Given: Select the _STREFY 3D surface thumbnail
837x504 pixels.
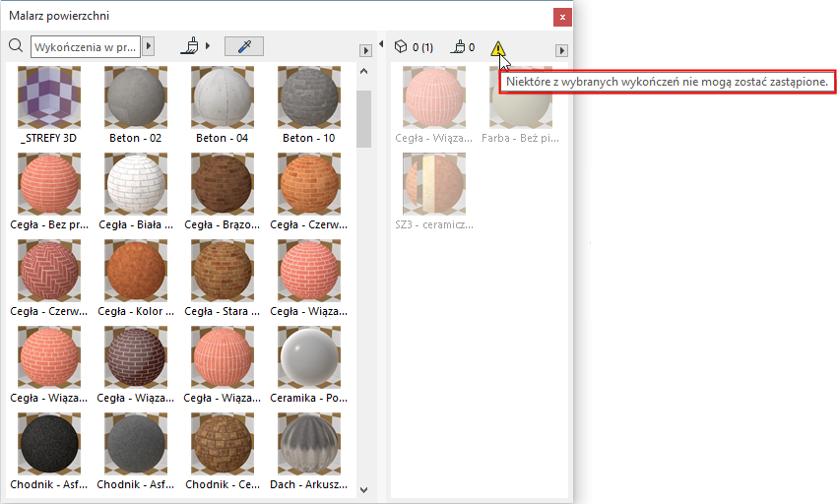Looking at the screenshot, I should coord(49,97).
